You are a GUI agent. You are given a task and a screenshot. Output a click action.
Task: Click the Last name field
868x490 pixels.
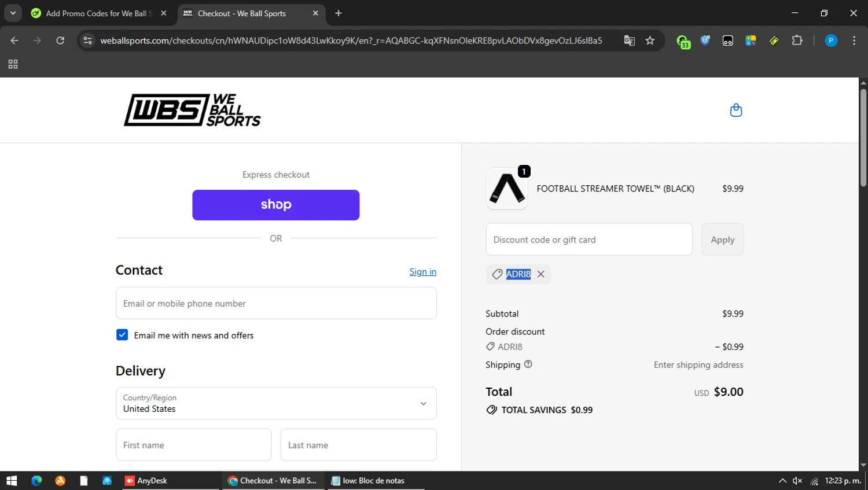[359, 445]
